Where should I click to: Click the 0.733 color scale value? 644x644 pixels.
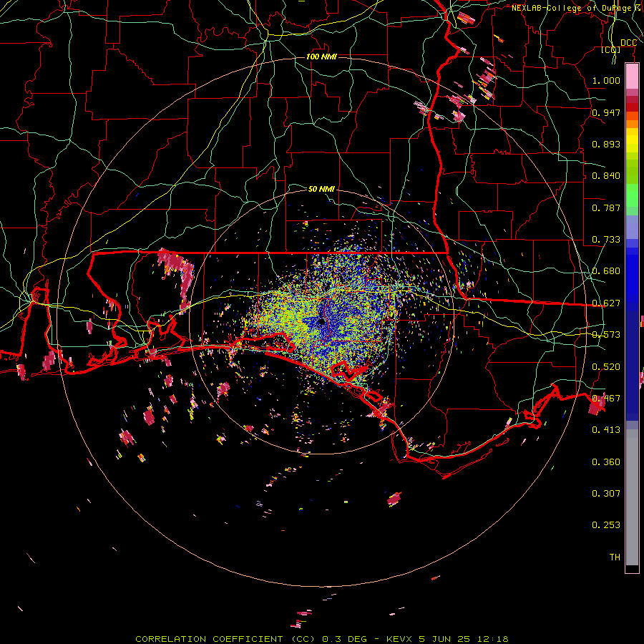(606, 240)
